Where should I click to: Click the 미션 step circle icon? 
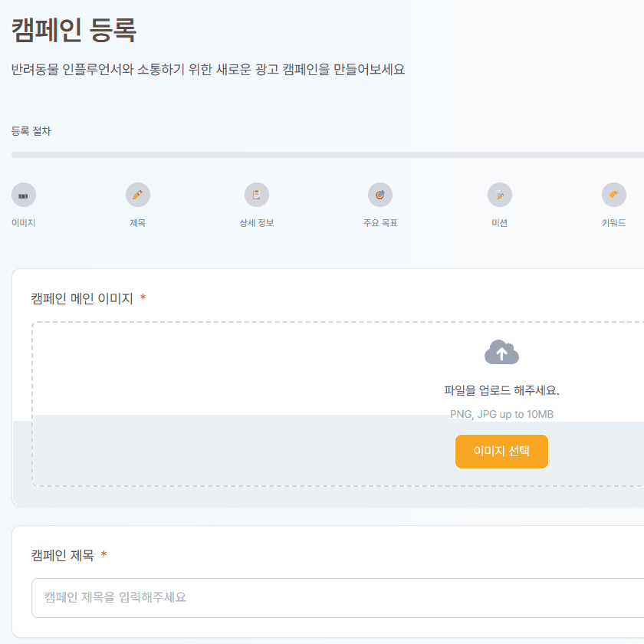[500, 195]
